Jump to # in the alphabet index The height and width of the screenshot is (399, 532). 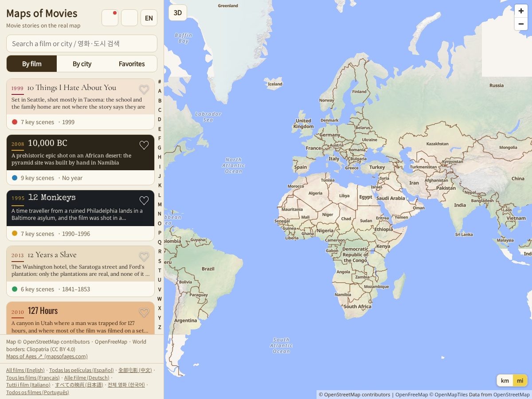point(160,82)
